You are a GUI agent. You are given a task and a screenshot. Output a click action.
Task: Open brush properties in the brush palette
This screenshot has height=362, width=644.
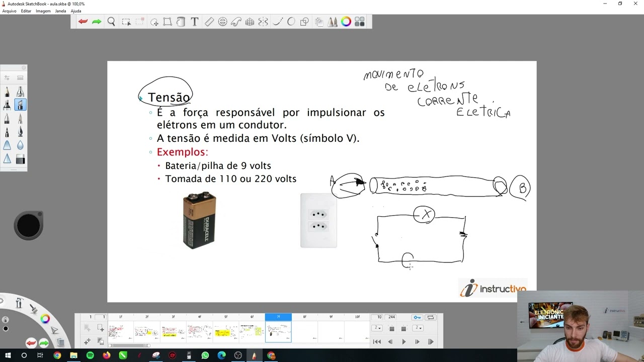coord(7,78)
